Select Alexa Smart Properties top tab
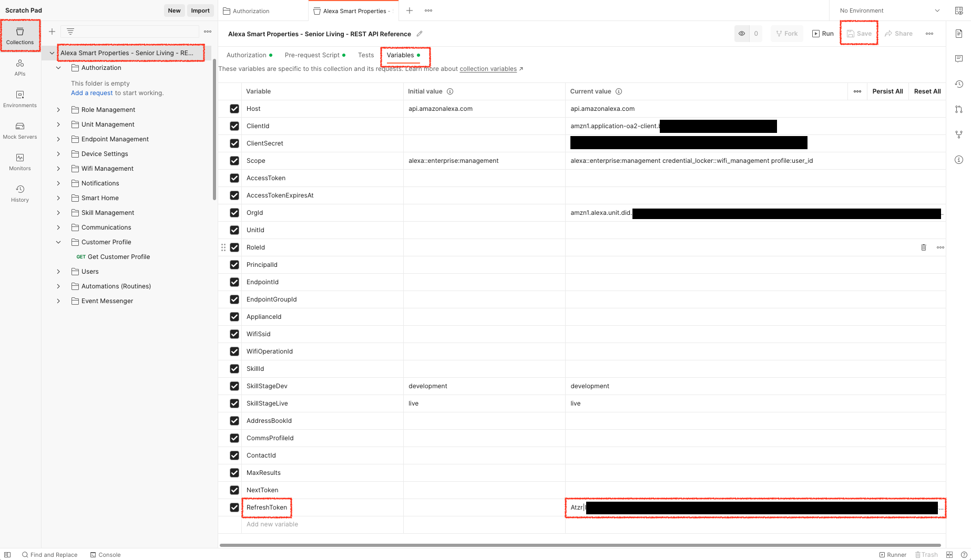Image resolution: width=971 pixels, height=560 pixels. (353, 11)
